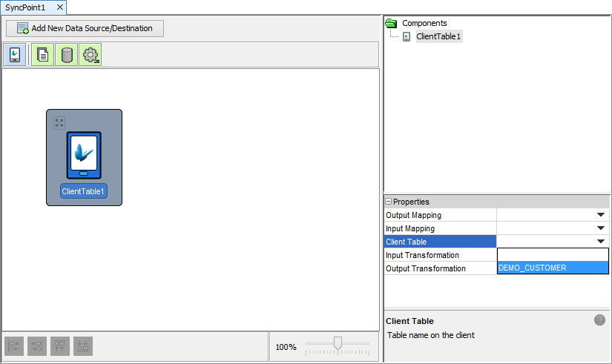Click the help icon in description panel
This screenshot has width=612, height=364.
tap(599, 320)
